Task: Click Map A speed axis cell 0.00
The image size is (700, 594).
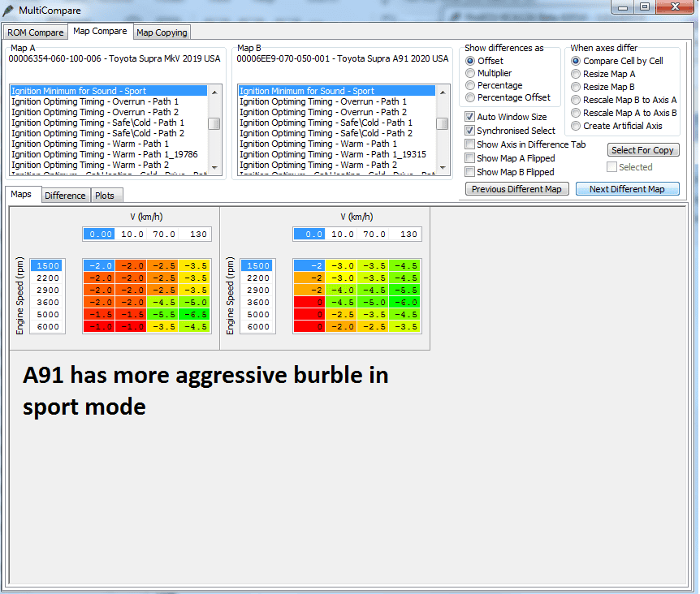Action: [x=99, y=235]
